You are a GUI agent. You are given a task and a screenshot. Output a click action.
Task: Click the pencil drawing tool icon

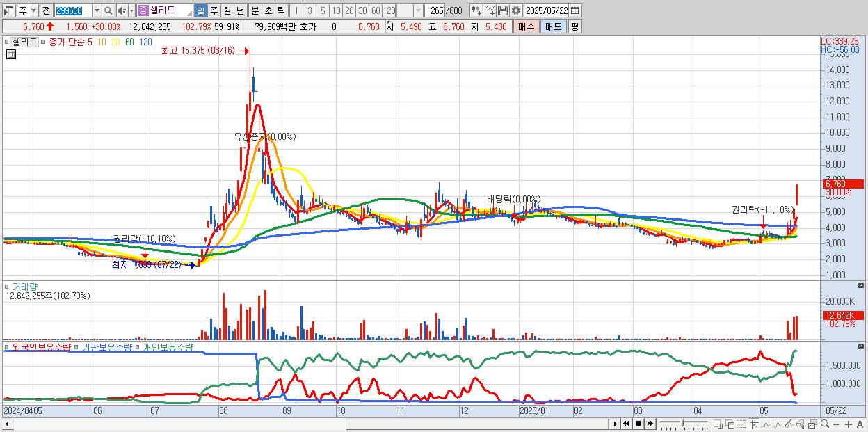point(789,424)
